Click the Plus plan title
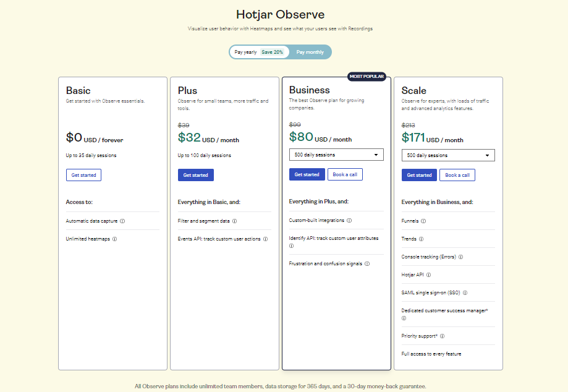The height and width of the screenshot is (392, 568). coord(187,90)
